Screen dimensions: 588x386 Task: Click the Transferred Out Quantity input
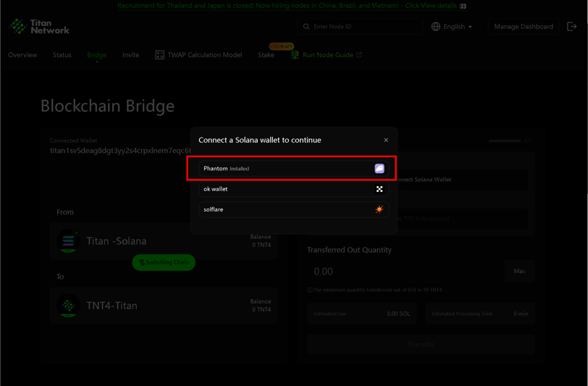[406, 271]
